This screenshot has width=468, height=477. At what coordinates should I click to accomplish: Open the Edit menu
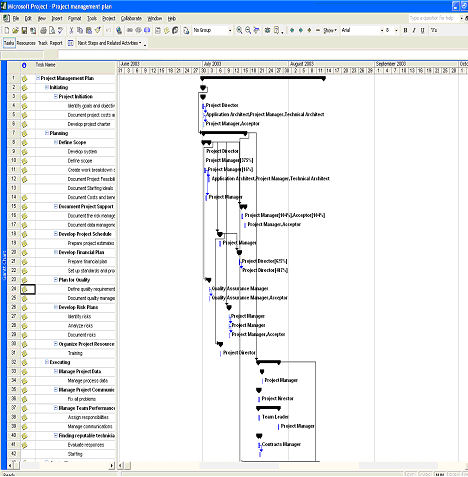click(28, 18)
